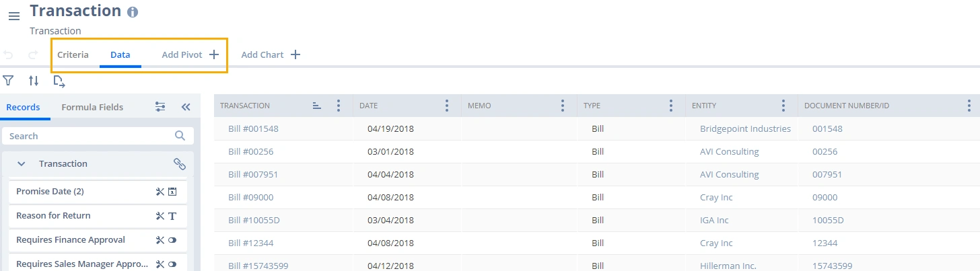Collapse the fields side panel

[x=186, y=107]
